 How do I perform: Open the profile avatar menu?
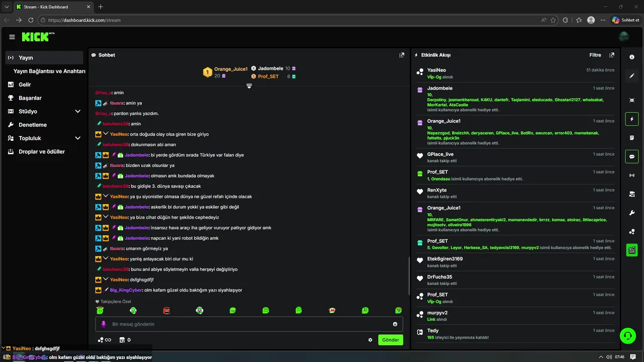[624, 37]
